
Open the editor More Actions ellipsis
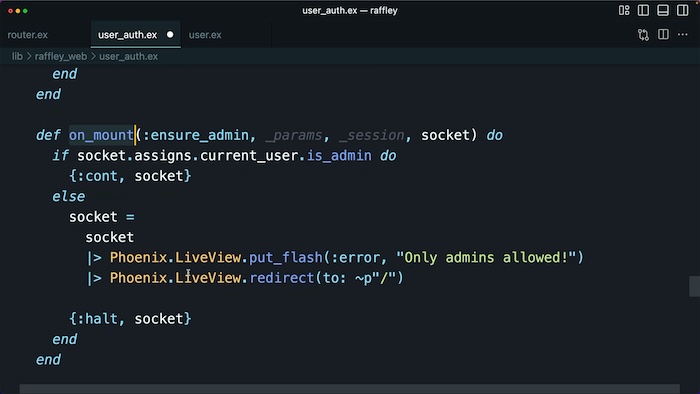pos(683,34)
